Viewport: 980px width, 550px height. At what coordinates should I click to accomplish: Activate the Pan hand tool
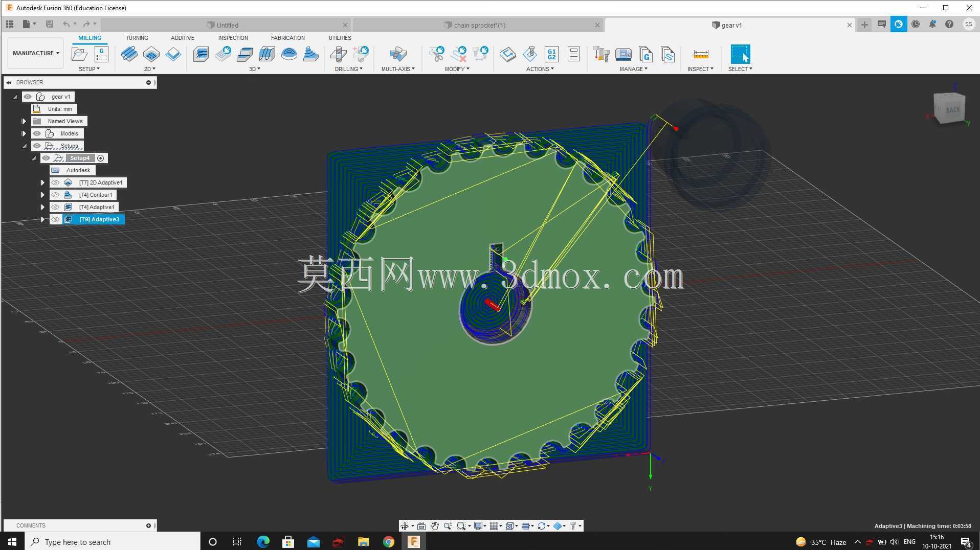click(435, 526)
